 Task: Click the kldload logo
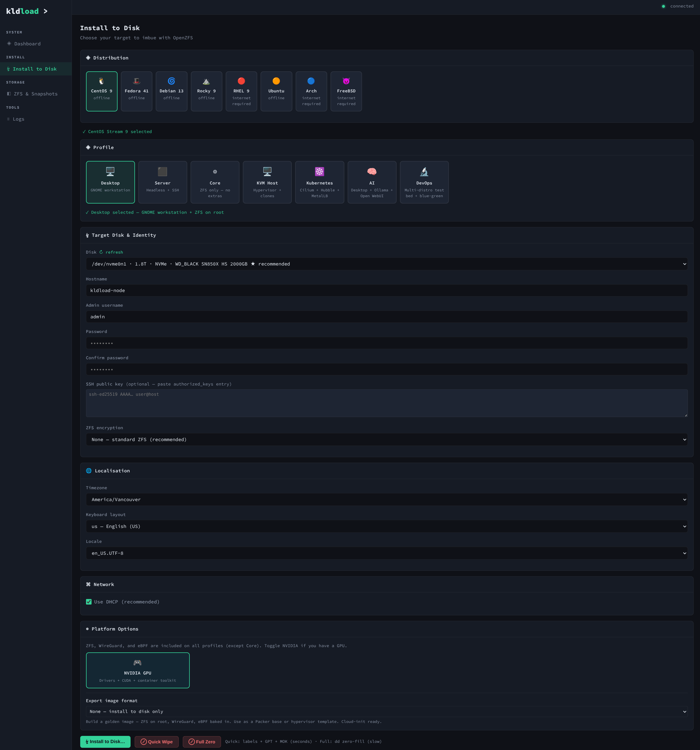[27, 11]
